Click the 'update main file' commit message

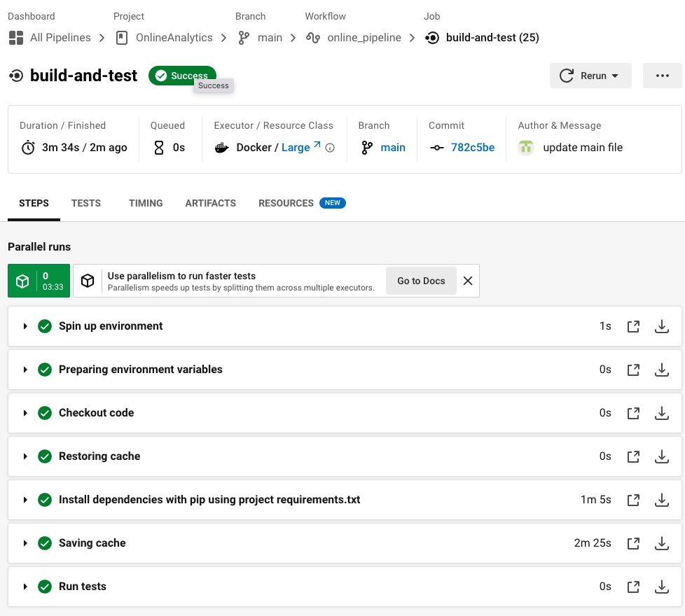(x=583, y=148)
